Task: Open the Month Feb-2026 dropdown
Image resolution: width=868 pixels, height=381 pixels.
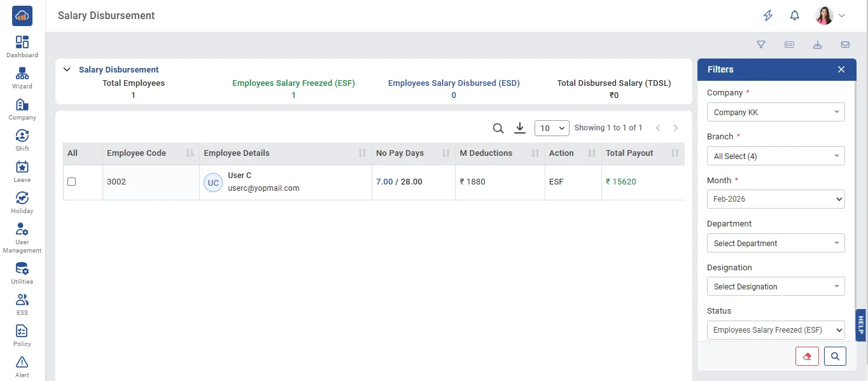Action: click(x=775, y=199)
